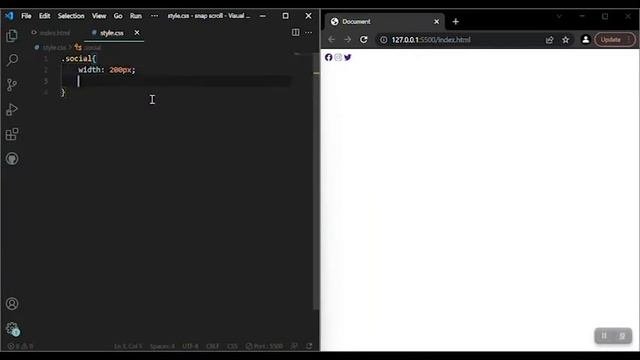Image resolution: width=640 pixels, height=360 pixels.
Task: Open the File menu
Action: point(26,16)
